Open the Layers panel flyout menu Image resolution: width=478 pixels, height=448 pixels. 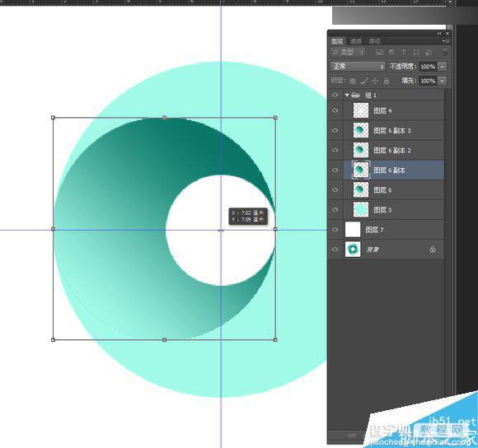point(446,41)
